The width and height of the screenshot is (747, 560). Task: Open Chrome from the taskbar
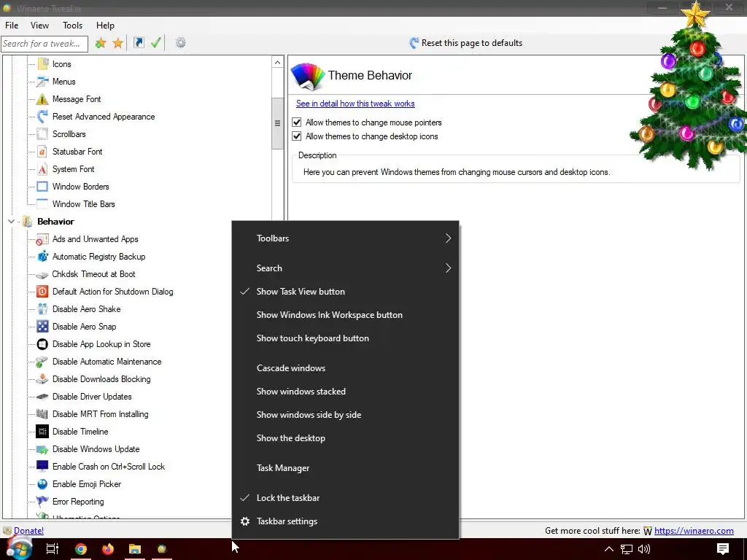(x=81, y=549)
